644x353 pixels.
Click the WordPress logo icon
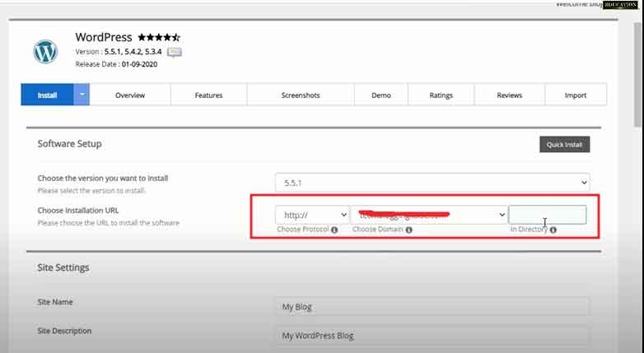click(x=45, y=52)
